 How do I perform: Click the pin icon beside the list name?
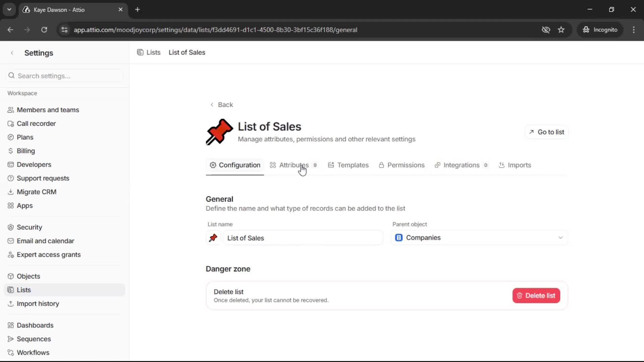point(213,238)
